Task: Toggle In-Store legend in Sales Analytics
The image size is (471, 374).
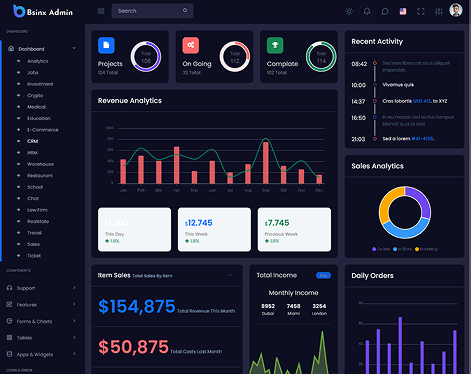Action: click(402, 249)
